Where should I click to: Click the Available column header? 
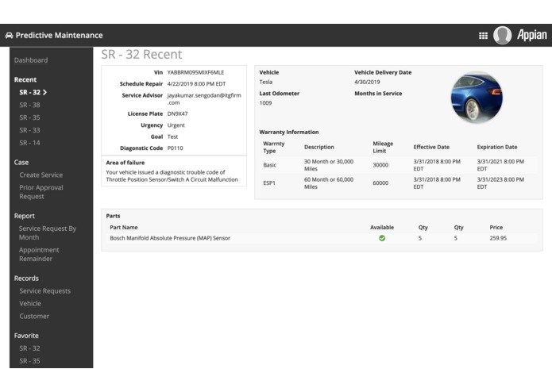382,228
